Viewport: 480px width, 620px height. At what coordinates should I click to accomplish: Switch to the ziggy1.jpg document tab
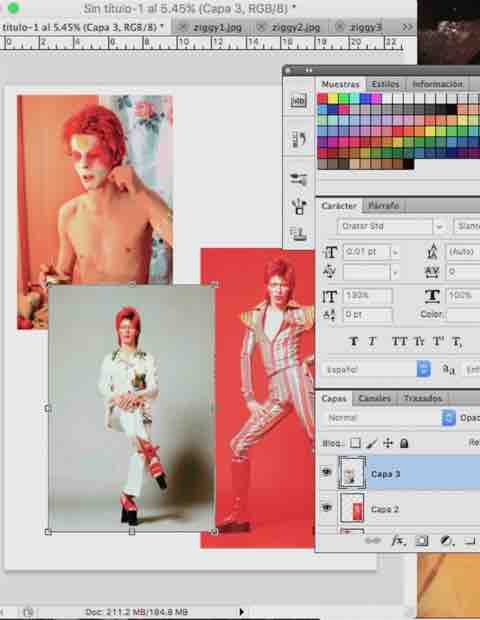pyautogui.click(x=217, y=28)
